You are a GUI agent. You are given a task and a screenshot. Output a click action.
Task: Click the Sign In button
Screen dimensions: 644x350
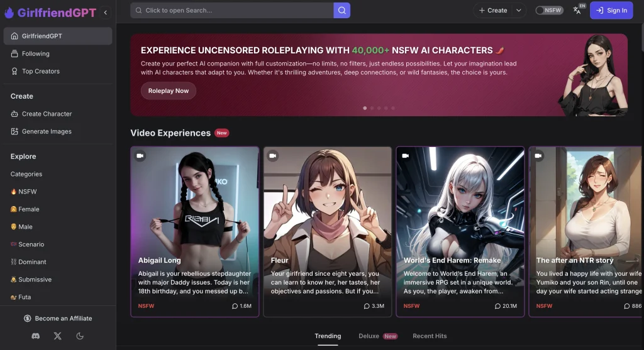(611, 10)
